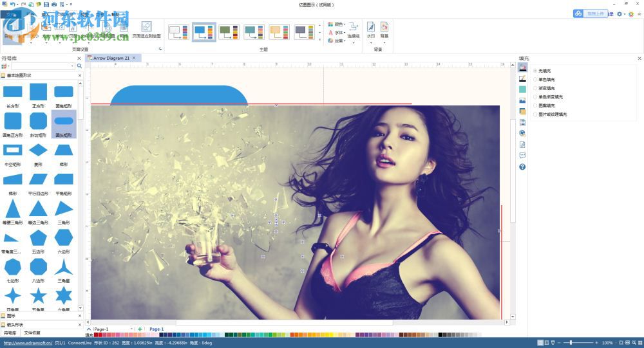Viewport: 644px width, 348px height.
Task: Switch to the File Recovery (文件恢复) tab
Action: [32, 333]
